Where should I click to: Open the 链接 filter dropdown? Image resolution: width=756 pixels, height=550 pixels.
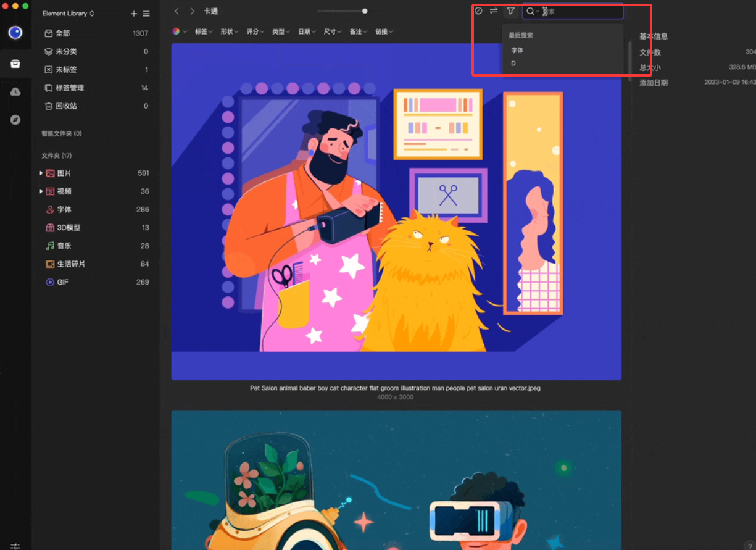coord(384,31)
